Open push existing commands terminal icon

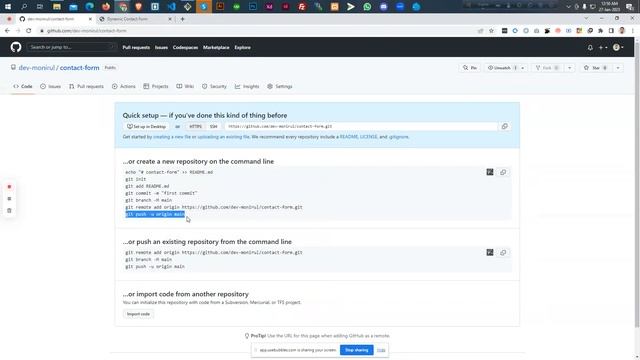pos(490,252)
